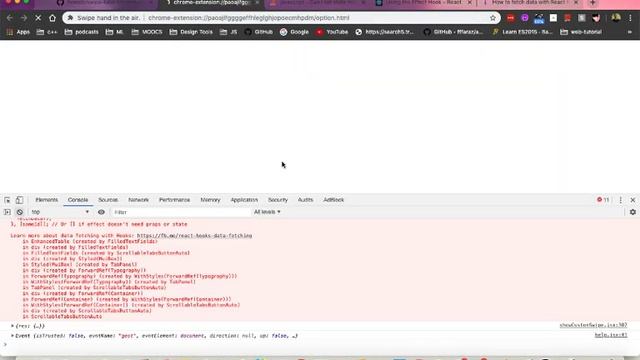The height and width of the screenshot is (360, 640).
Task: Click the console Filter field
Action: click(180, 212)
